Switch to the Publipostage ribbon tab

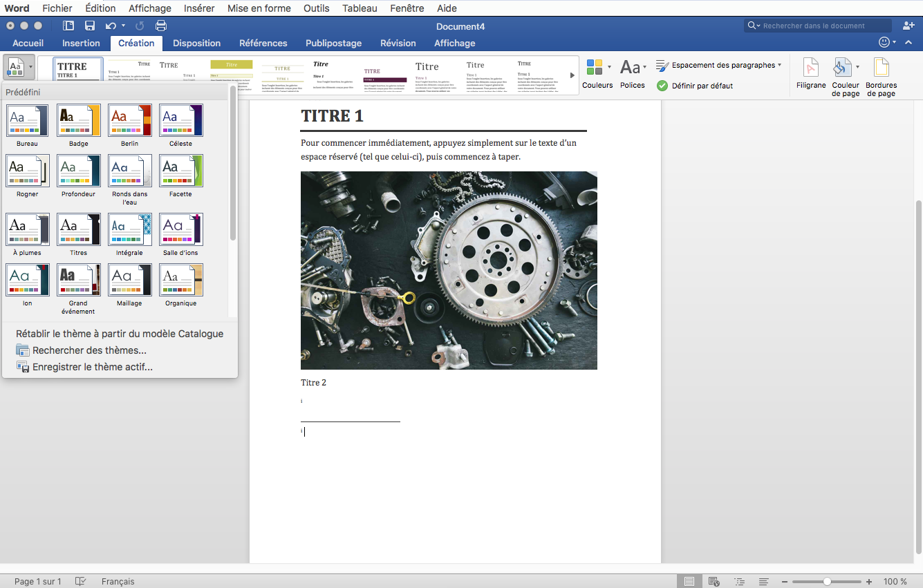[334, 43]
